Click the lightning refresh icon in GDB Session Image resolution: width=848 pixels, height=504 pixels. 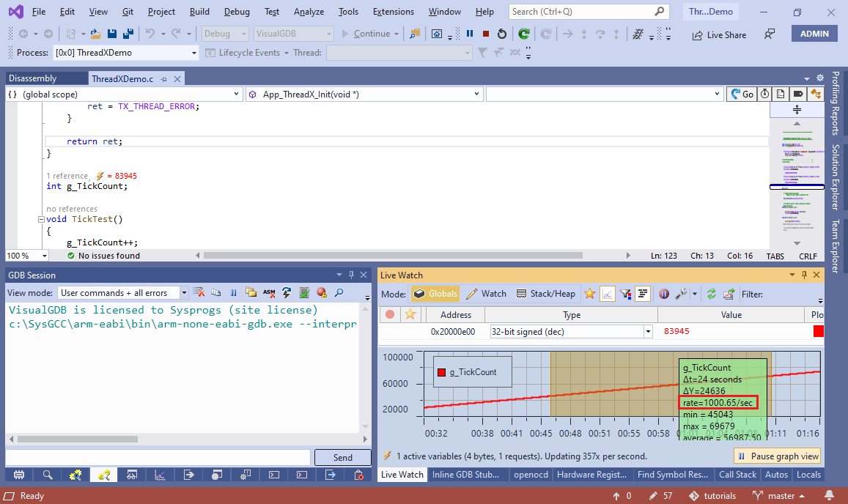287,292
